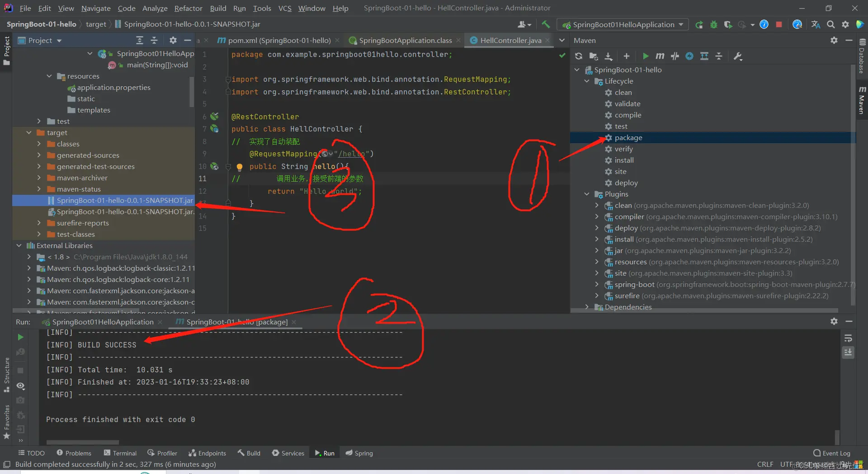Toggle Maven skip tests mode

coord(689,56)
